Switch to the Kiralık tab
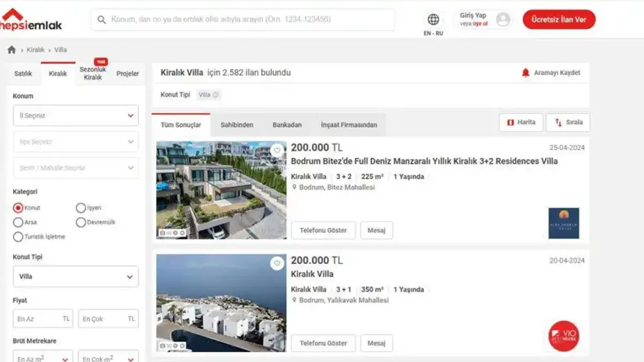The image size is (644, 362). tap(58, 73)
